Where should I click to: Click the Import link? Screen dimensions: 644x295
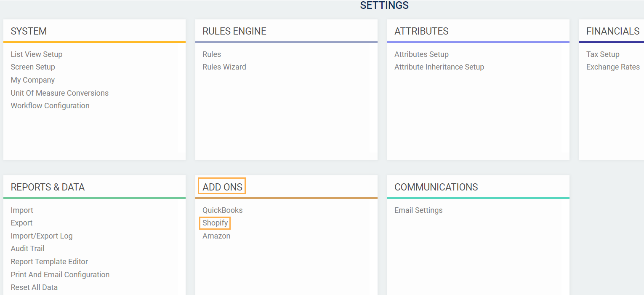point(22,210)
